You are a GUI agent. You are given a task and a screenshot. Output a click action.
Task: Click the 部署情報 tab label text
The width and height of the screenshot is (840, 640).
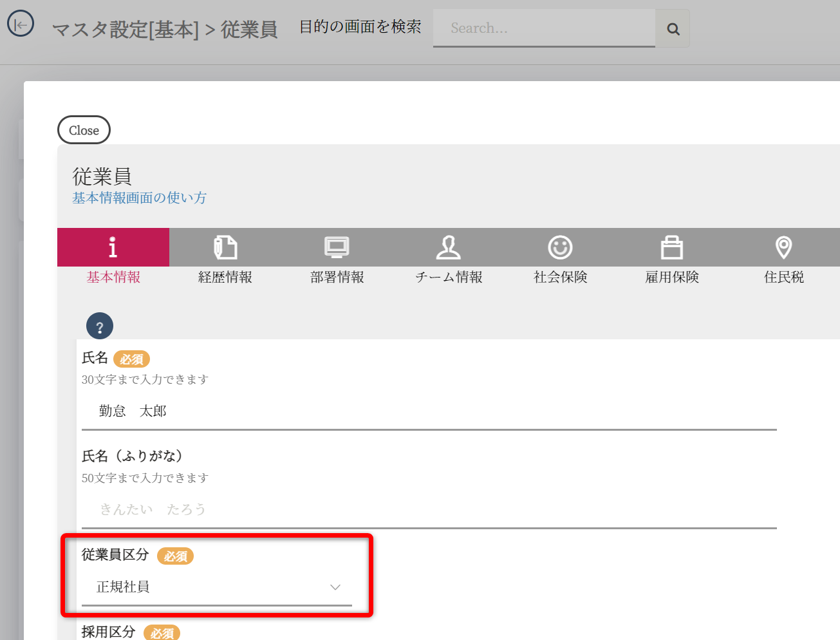(337, 278)
